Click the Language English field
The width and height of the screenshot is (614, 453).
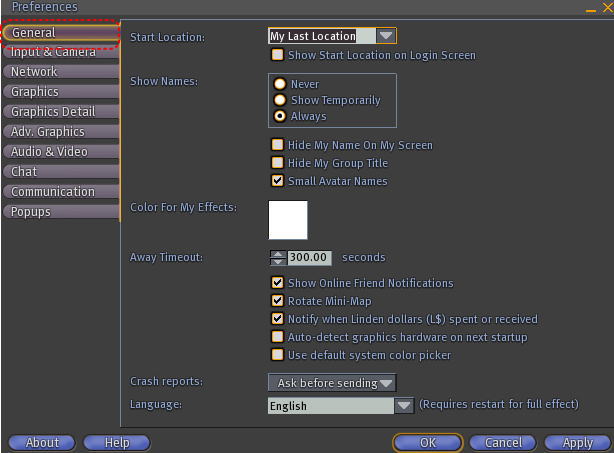(x=331, y=406)
